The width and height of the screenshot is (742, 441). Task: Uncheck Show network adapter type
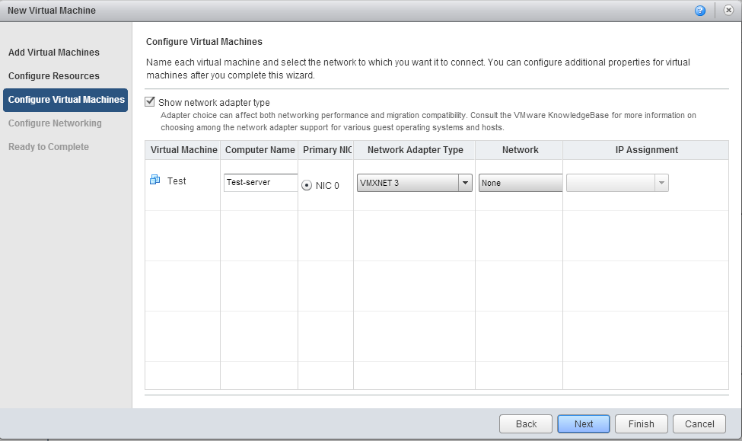(150, 102)
